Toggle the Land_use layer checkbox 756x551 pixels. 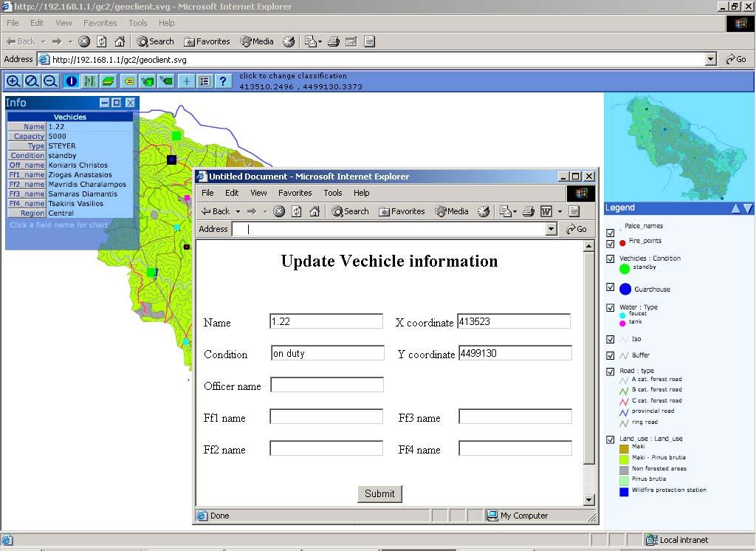(610, 439)
